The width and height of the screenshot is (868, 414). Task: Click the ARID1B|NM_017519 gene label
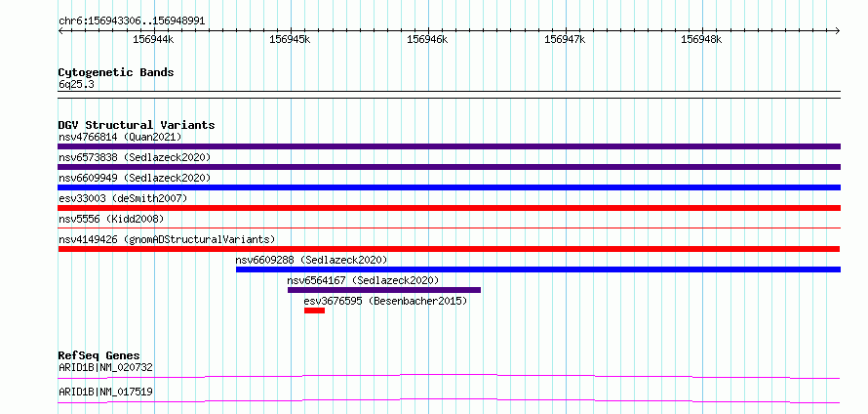105,392
